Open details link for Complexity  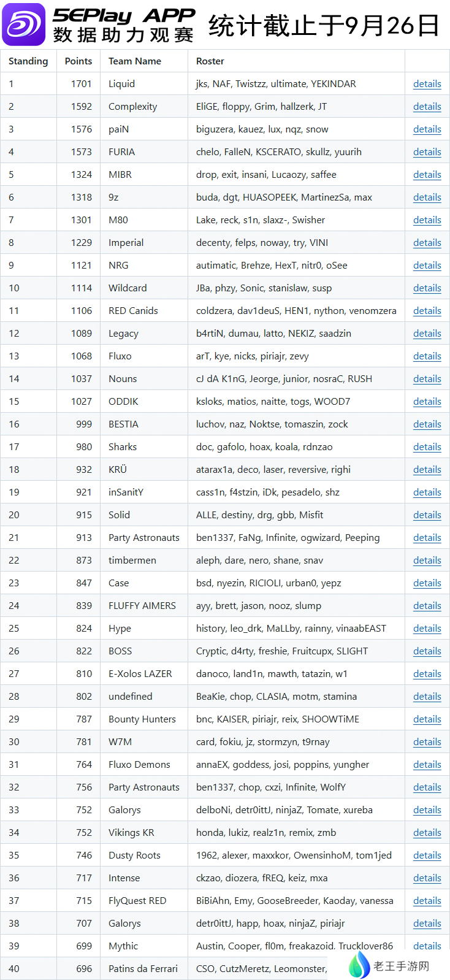[x=427, y=107]
